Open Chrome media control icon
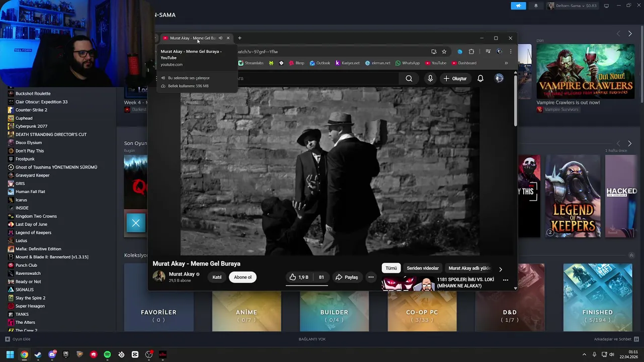This screenshot has width=644, height=362. [488, 51]
